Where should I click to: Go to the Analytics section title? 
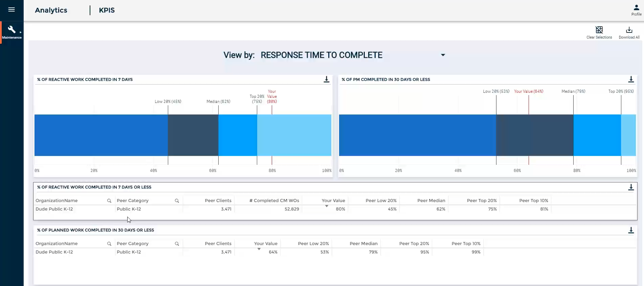pyautogui.click(x=51, y=10)
